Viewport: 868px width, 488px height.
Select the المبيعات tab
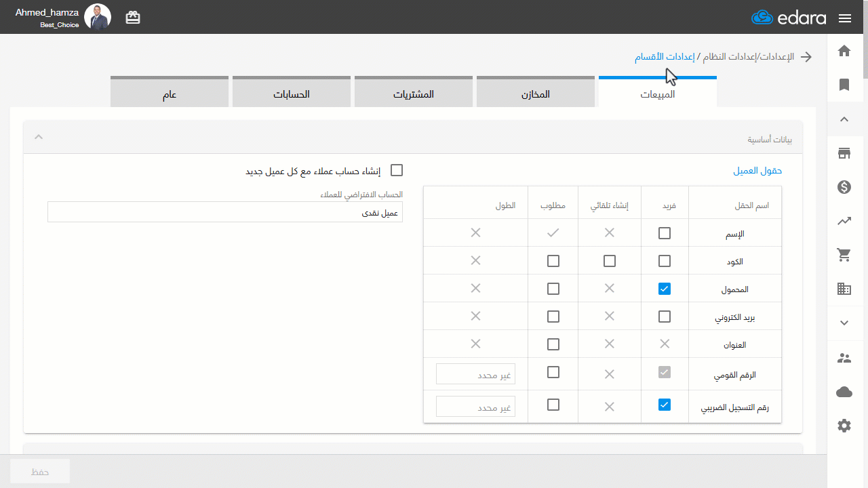658,93
